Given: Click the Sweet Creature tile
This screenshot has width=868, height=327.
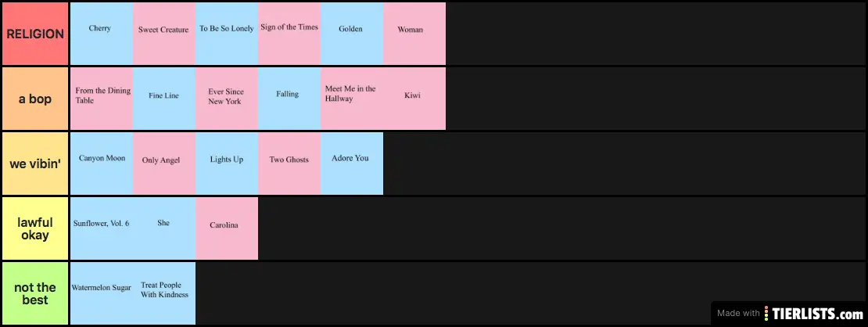Looking at the screenshot, I should click(x=163, y=34).
